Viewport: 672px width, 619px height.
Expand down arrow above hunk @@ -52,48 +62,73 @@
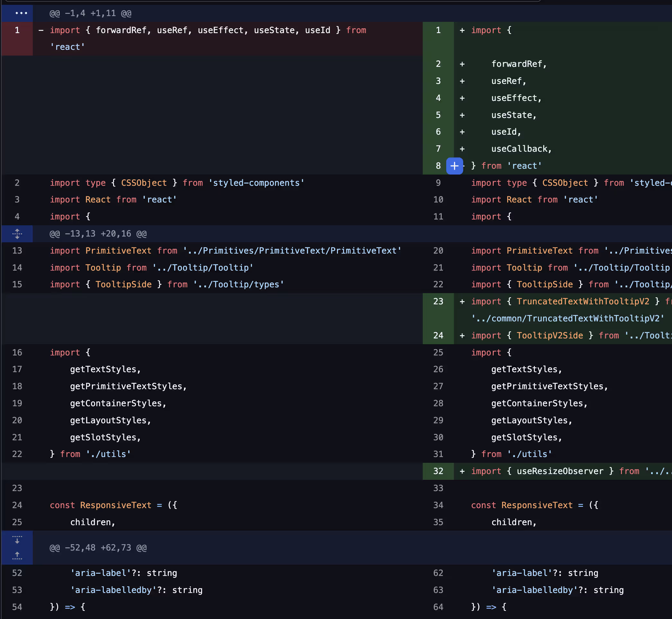click(x=17, y=539)
